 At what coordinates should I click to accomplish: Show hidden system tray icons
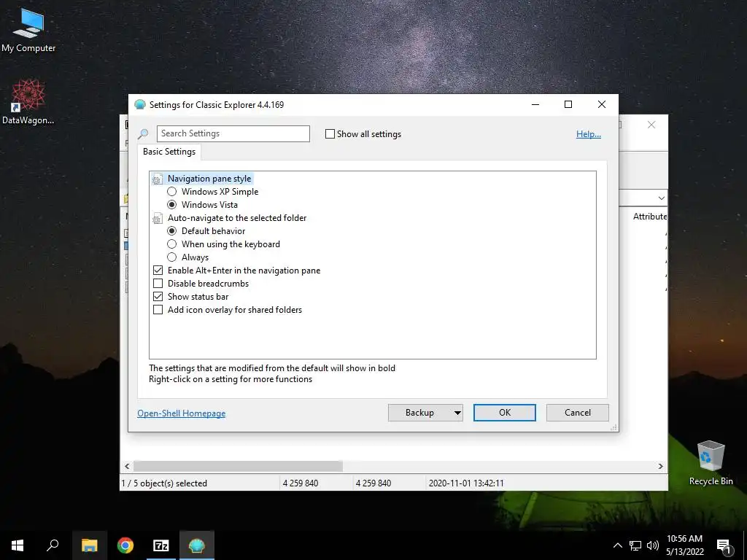point(617,545)
